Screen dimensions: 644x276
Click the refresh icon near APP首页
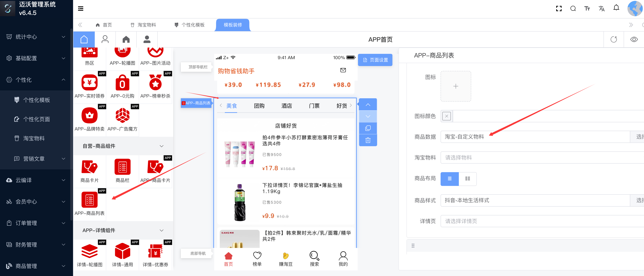614,40
